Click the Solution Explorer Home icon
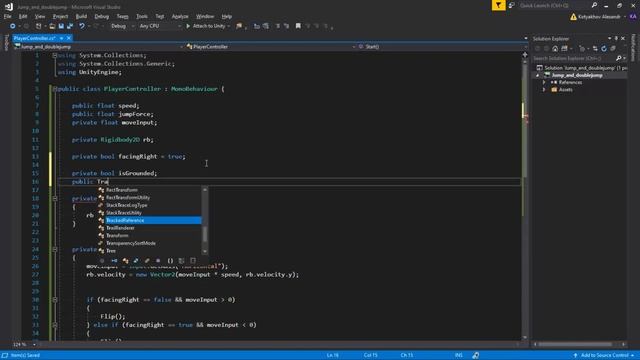Image resolution: width=640 pixels, height=360 pixels. [555, 49]
